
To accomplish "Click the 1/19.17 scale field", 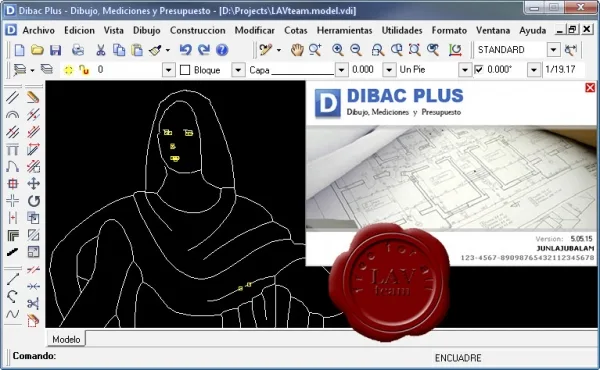I will pyautogui.click(x=563, y=70).
